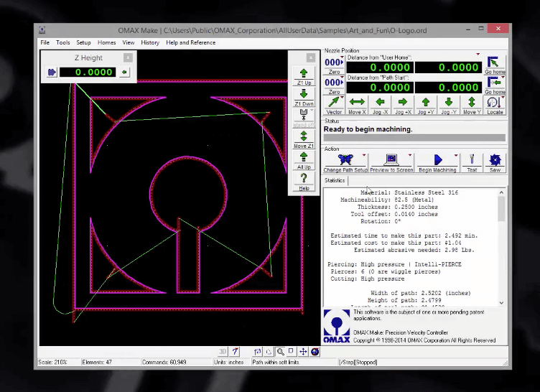Open Help in Z control panel
The width and height of the screenshot is (540, 392).
point(304,182)
